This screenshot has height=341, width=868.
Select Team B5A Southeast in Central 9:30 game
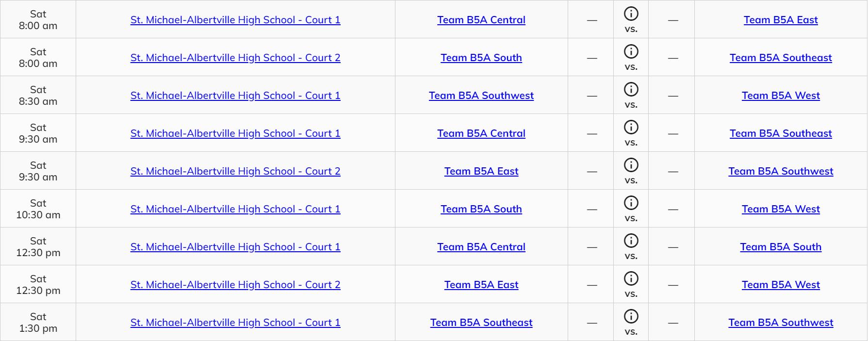[781, 133]
